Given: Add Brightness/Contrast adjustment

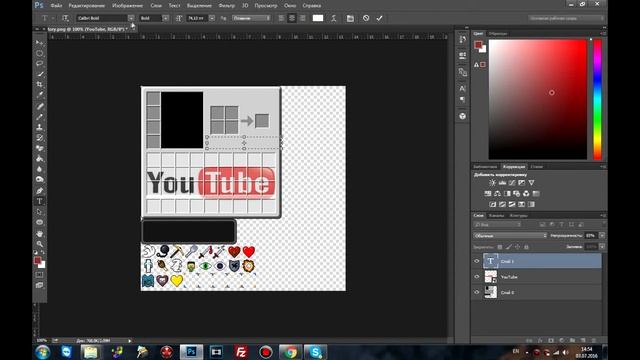Looking at the screenshot, I should point(493,183).
